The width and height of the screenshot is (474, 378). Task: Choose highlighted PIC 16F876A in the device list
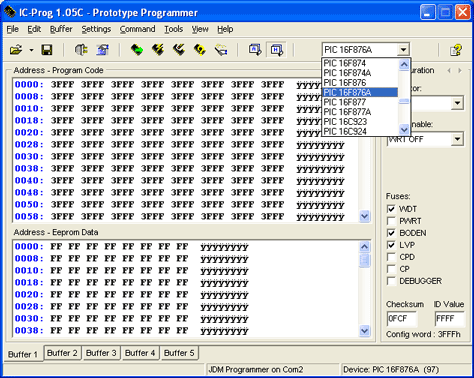[360, 92]
